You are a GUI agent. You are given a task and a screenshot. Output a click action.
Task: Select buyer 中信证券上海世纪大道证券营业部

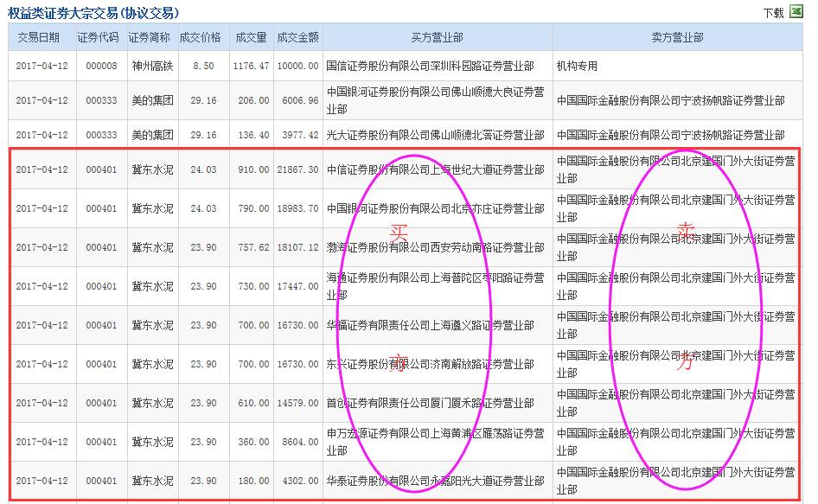[x=436, y=169]
